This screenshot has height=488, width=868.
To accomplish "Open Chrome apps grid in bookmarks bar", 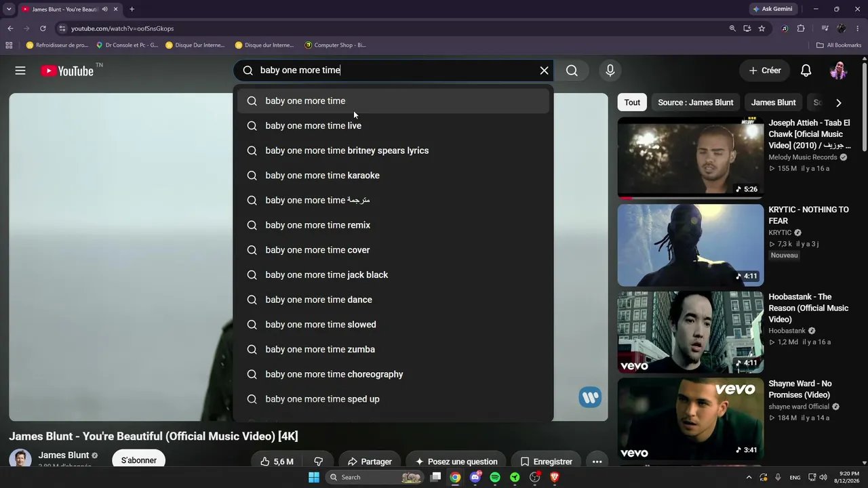I will tap(9, 45).
